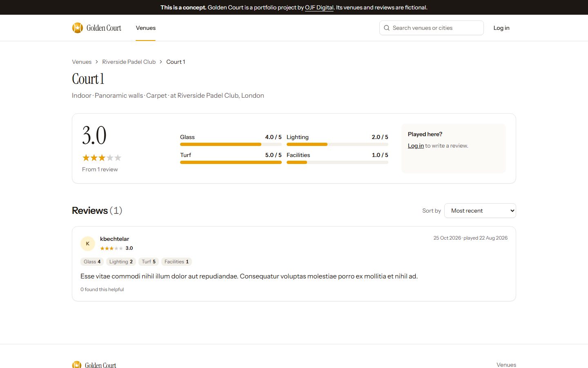
Task: Click the Golden Court footer logo
Action: click(x=94, y=365)
